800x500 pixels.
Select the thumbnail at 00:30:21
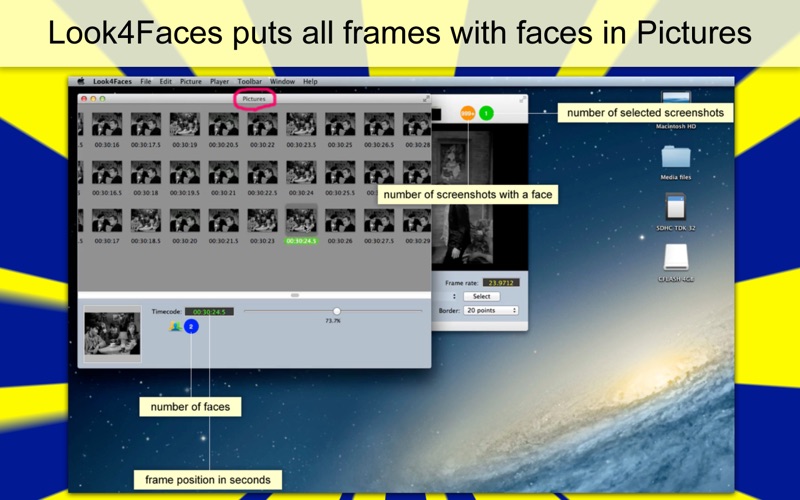click(x=223, y=172)
